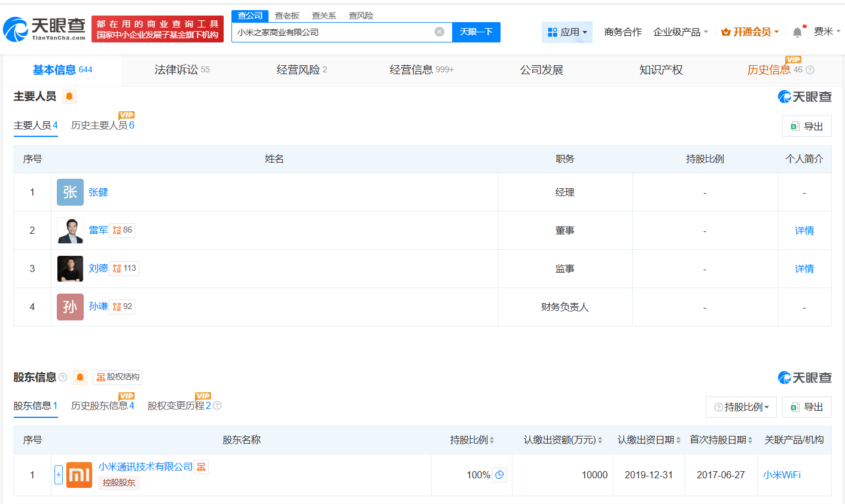This screenshot has width=845, height=504.
Task: Expand the 小米通讯技术有限公司 shareholder row
Action: point(57,475)
